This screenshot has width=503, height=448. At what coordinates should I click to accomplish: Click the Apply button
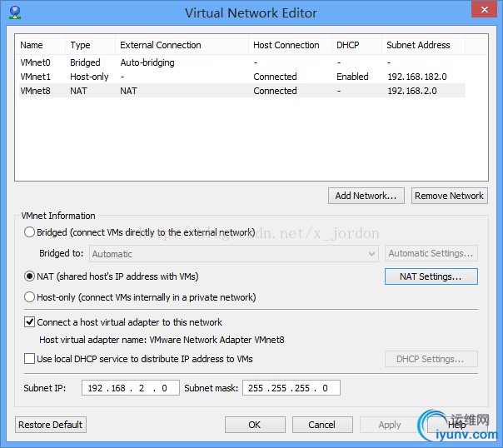tap(390, 425)
